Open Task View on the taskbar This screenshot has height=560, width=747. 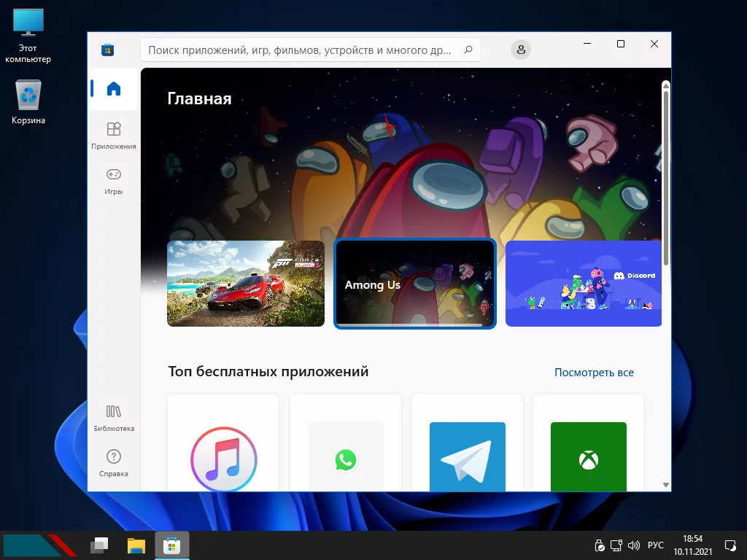[x=99, y=545]
